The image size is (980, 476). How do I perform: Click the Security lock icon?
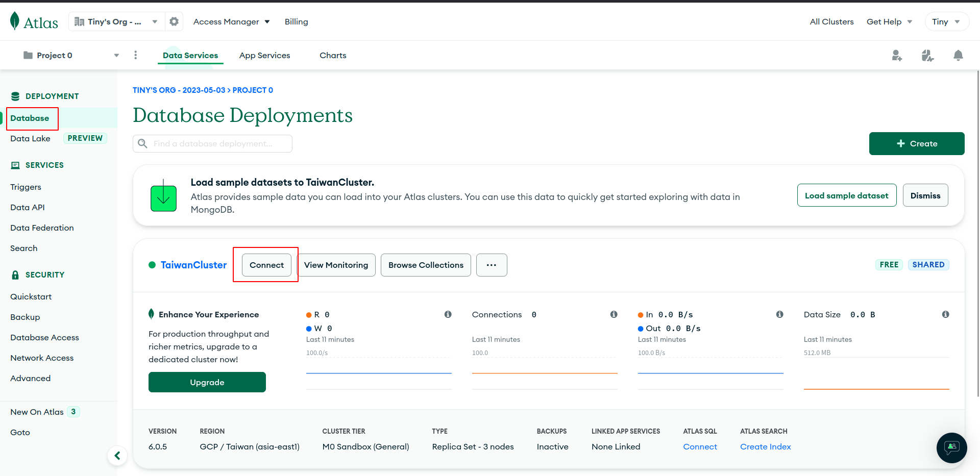[15, 275]
